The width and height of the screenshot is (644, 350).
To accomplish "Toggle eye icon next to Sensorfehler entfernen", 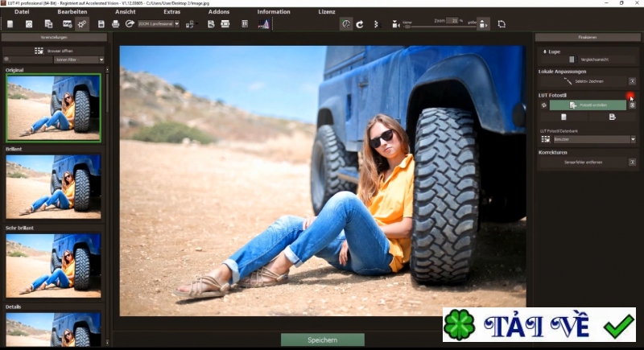I will pyautogui.click(x=632, y=163).
